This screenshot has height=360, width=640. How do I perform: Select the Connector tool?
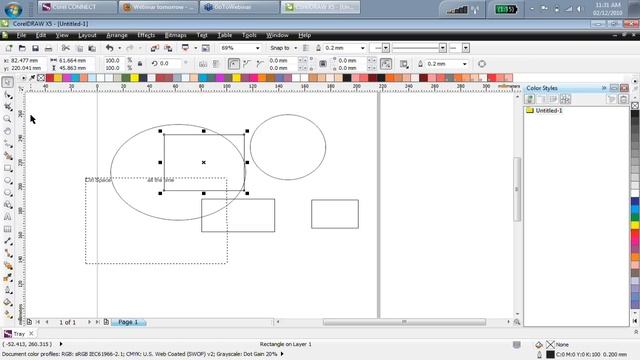click(7, 254)
